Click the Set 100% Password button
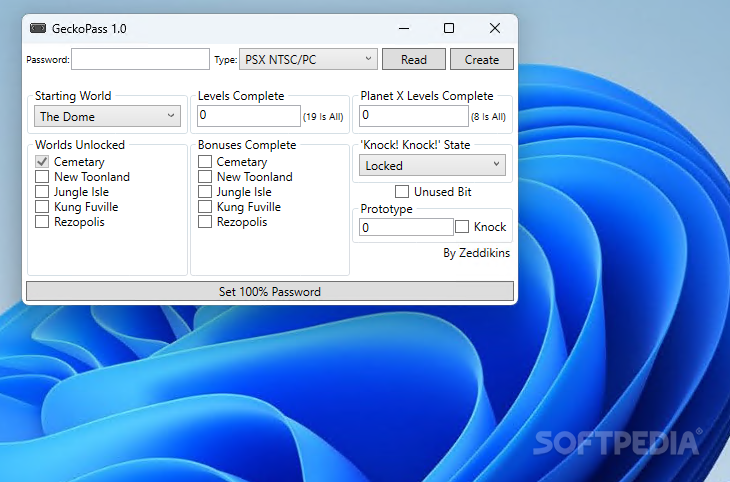Viewport: 730px width, 482px height. tap(270, 292)
